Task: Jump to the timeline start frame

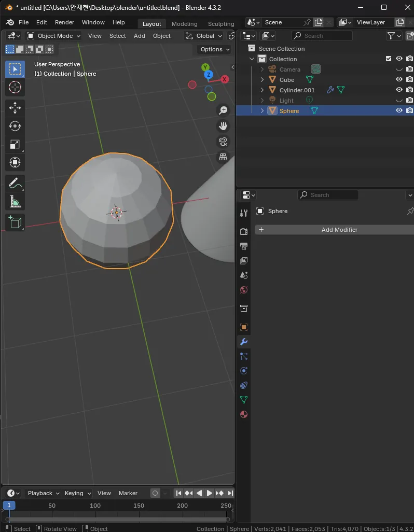Action: tap(178, 493)
